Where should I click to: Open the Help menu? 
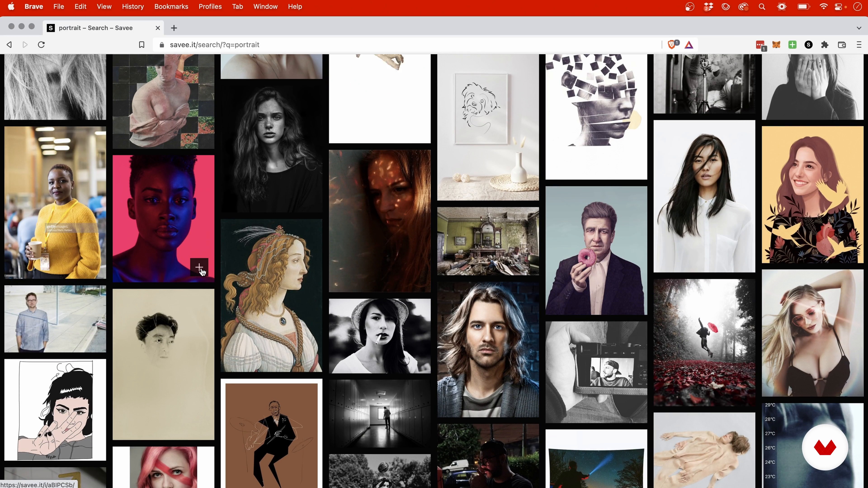click(x=295, y=6)
